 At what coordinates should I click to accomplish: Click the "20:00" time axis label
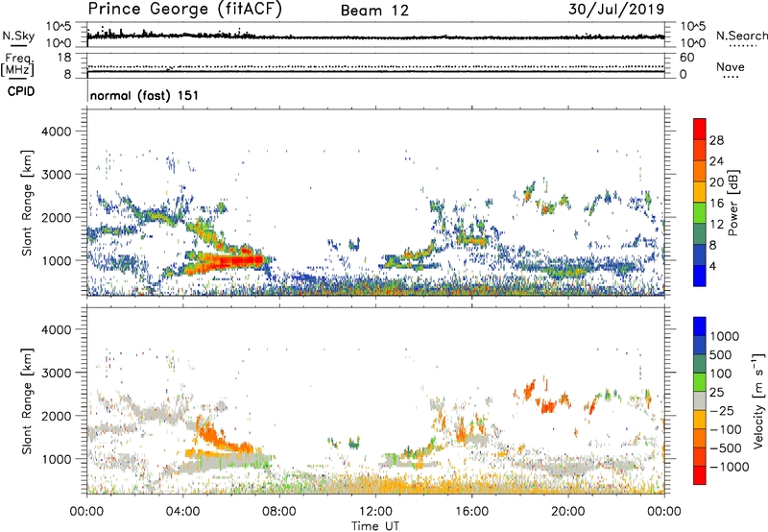click(x=568, y=512)
